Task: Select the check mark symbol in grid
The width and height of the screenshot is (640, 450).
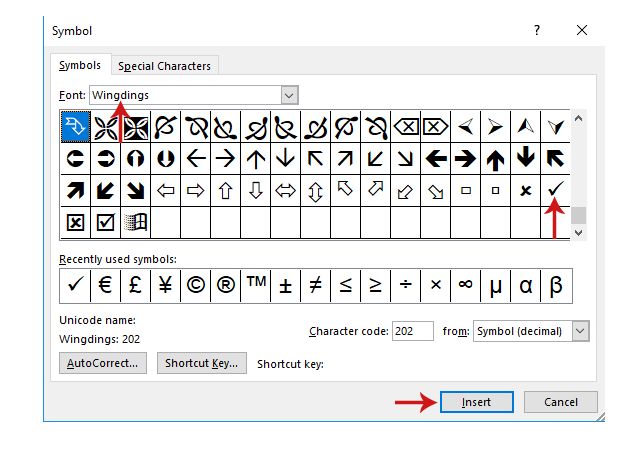Action: (x=556, y=190)
